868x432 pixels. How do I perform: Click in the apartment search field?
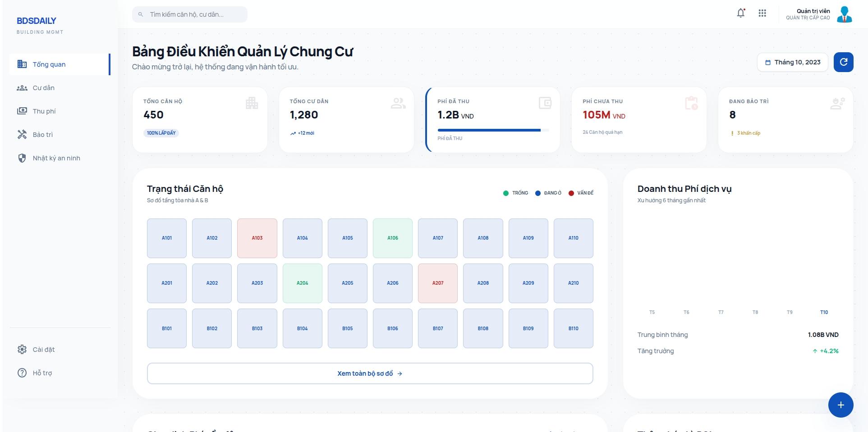(194, 14)
